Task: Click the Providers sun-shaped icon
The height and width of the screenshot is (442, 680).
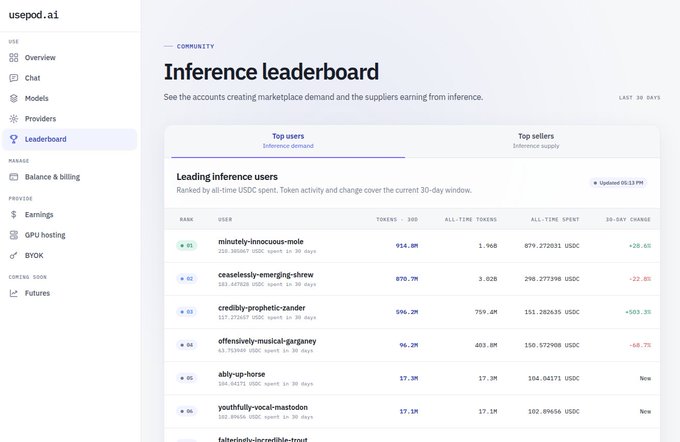Action: 14,119
